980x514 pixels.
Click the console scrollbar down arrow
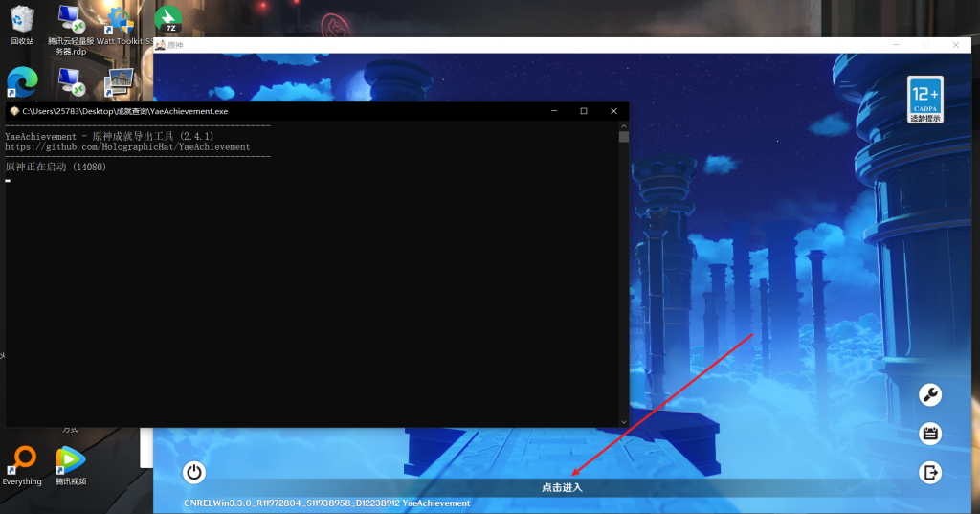(x=624, y=421)
